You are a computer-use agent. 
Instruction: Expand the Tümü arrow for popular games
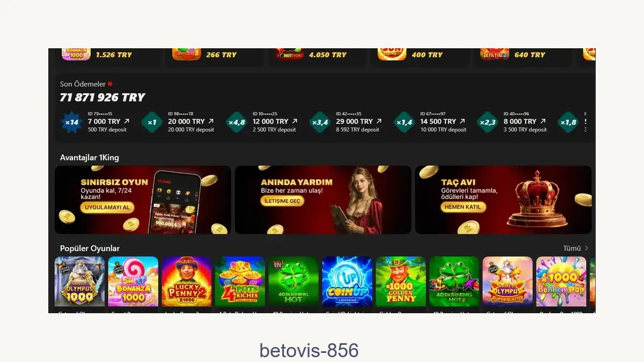tap(587, 248)
